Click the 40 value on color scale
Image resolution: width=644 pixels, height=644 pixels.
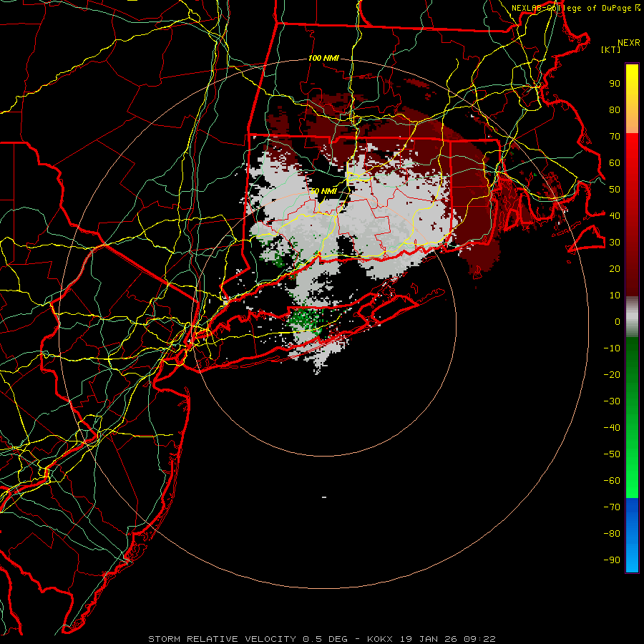click(x=615, y=215)
